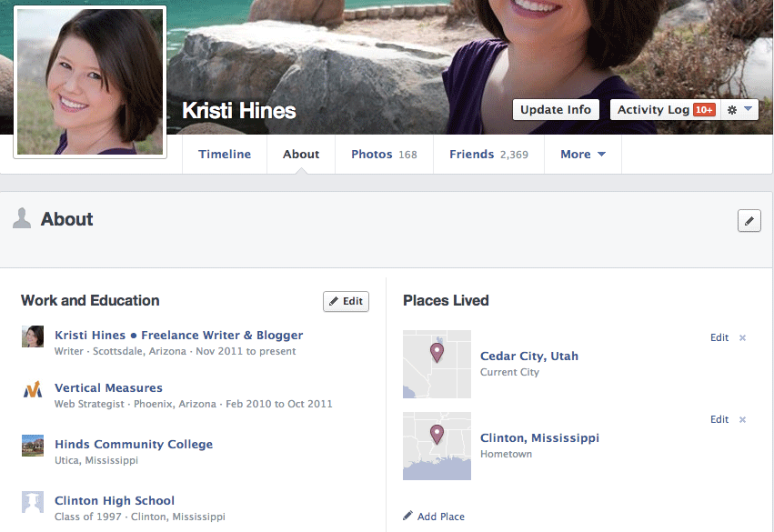The width and height of the screenshot is (774, 532).
Task: Edit the Cedar City, Utah entry
Action: [718, 337]
